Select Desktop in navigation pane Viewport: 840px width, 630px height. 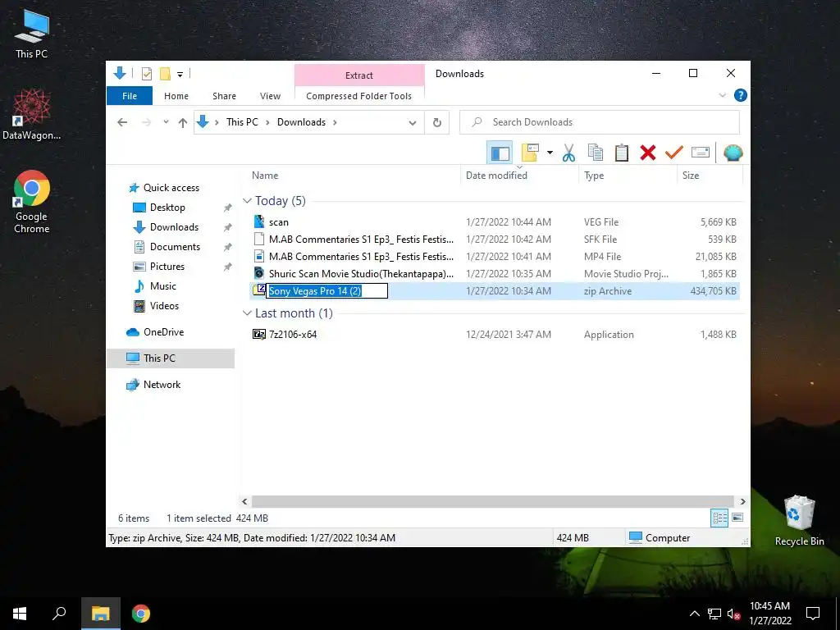click(x=167, y=208)
